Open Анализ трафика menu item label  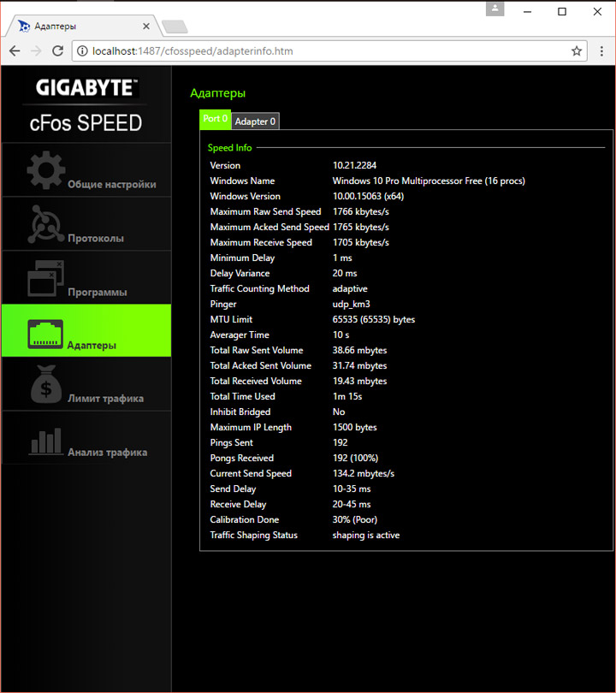[x=108, y=452]
